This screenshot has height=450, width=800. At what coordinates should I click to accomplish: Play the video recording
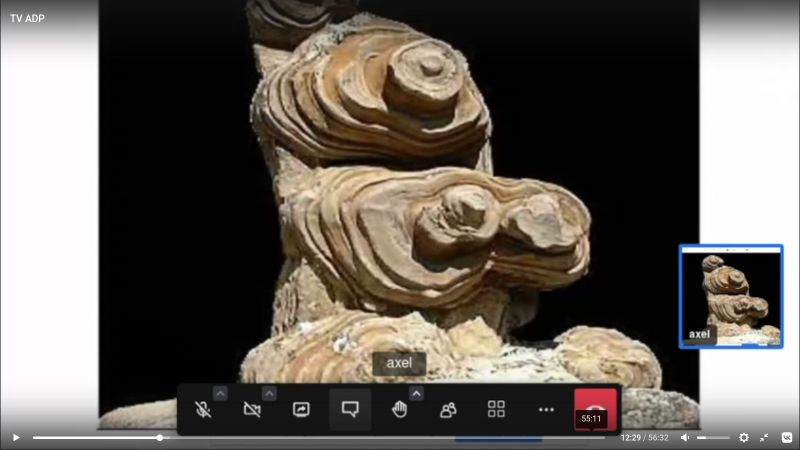(x=16, y=437)
